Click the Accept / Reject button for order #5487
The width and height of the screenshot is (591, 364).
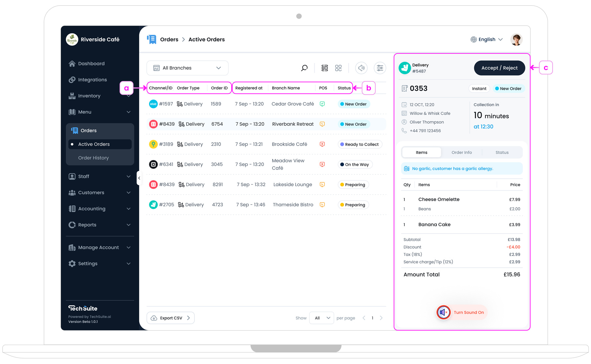coord(499,68)
